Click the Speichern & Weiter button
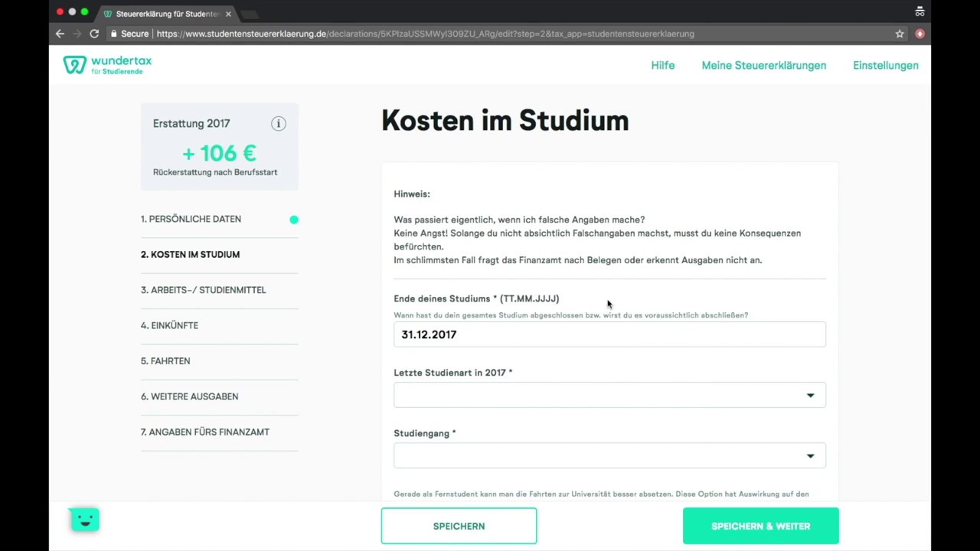 pos(760,526)
